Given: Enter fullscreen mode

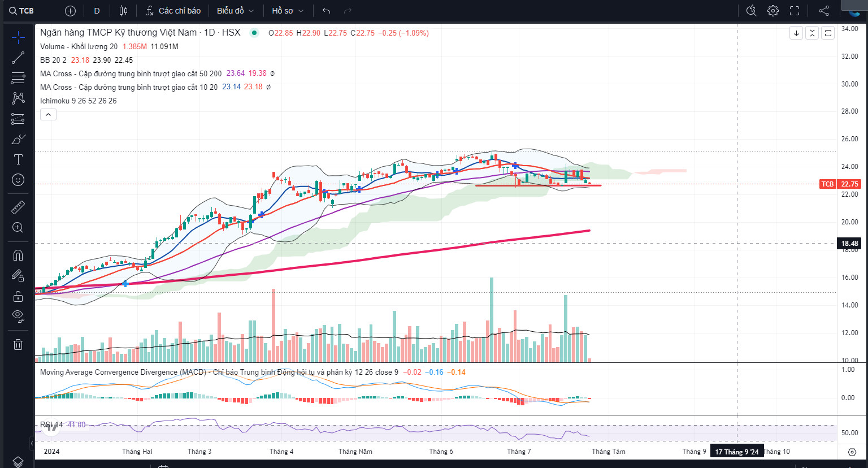Looking at the screenshot, I should (795, 11).
